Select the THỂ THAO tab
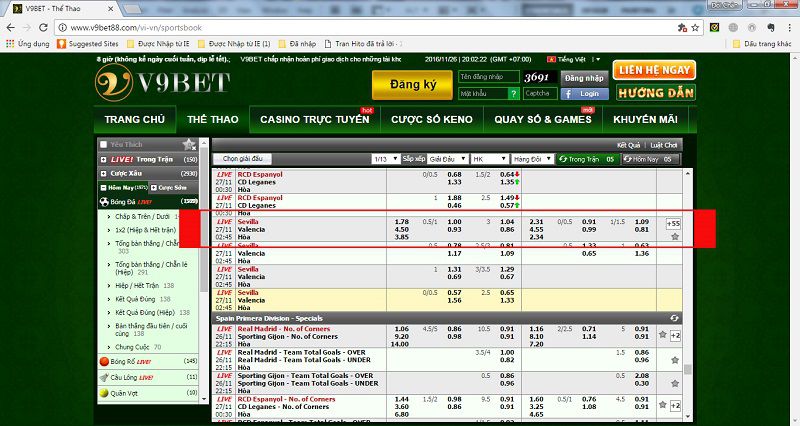 [x=213, y=119]
